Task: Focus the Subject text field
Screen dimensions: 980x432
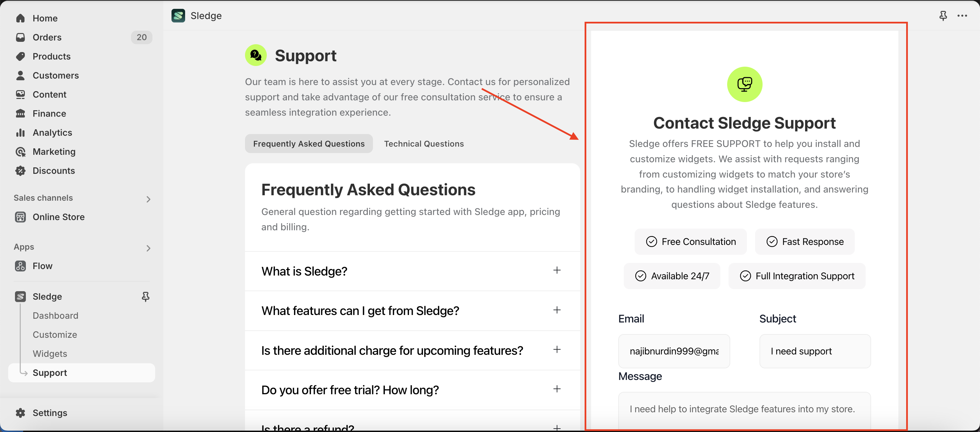Action: 815,351
